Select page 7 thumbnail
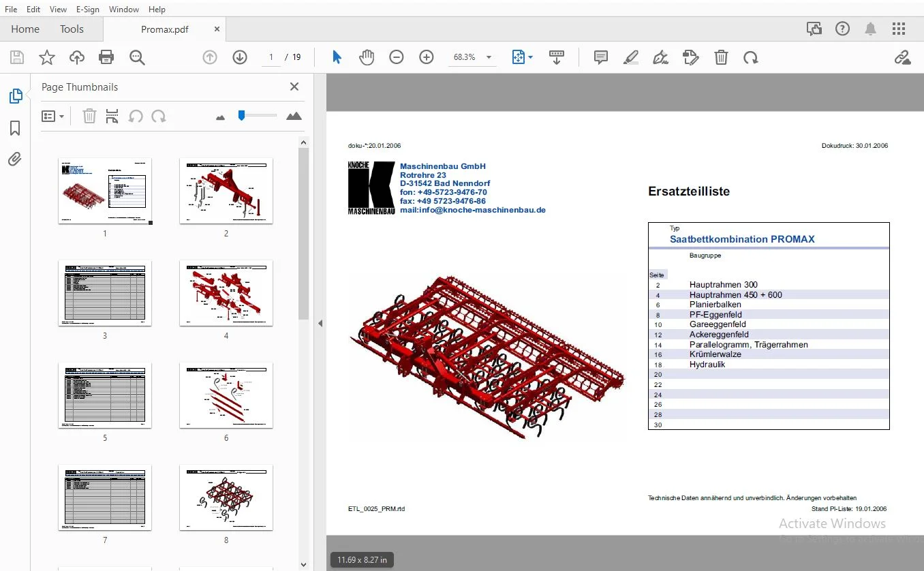 coord(105,497)
